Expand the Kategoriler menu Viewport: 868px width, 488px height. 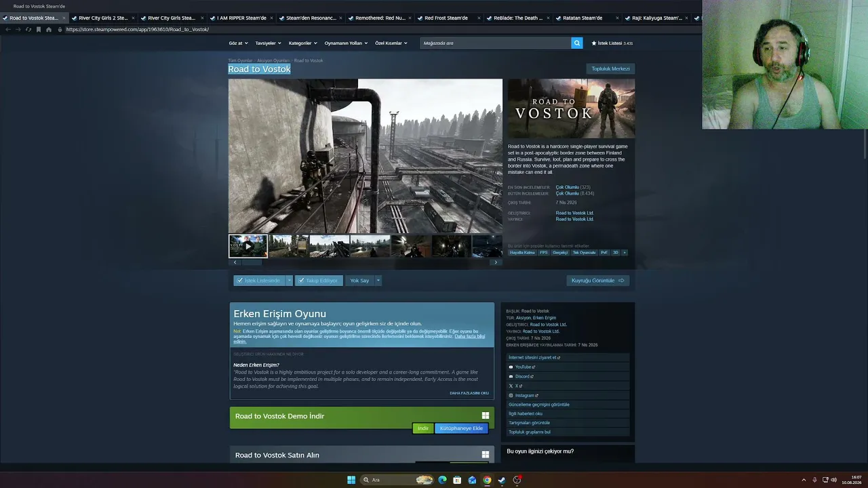pos(302,43)
